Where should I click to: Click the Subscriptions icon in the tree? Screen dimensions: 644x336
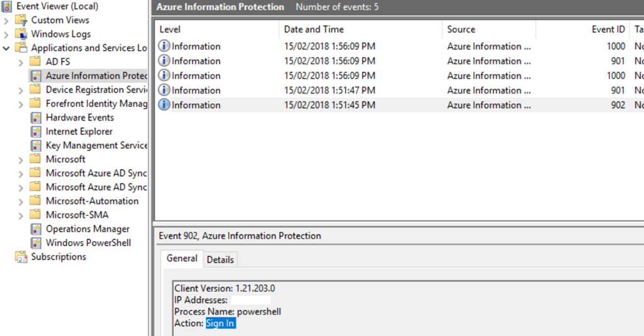coord(22,257)
